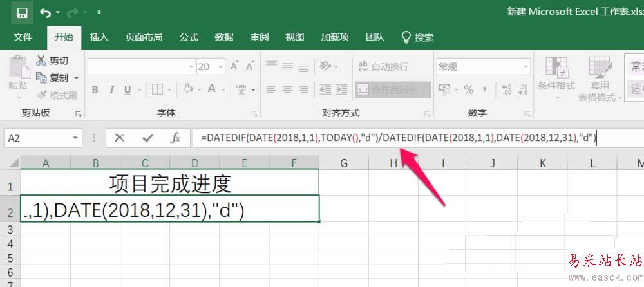Open the 文件 (File) tab
644x287 pixels.
23,37
